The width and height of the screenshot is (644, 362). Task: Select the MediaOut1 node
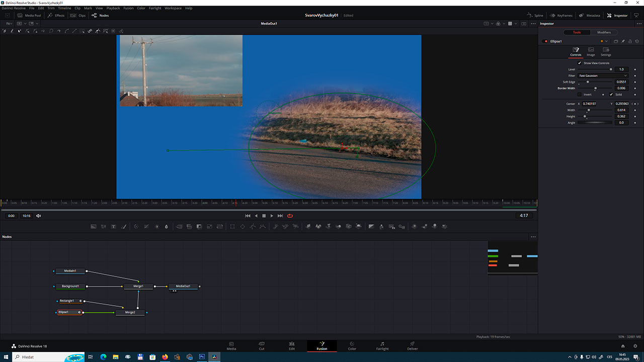184,287
